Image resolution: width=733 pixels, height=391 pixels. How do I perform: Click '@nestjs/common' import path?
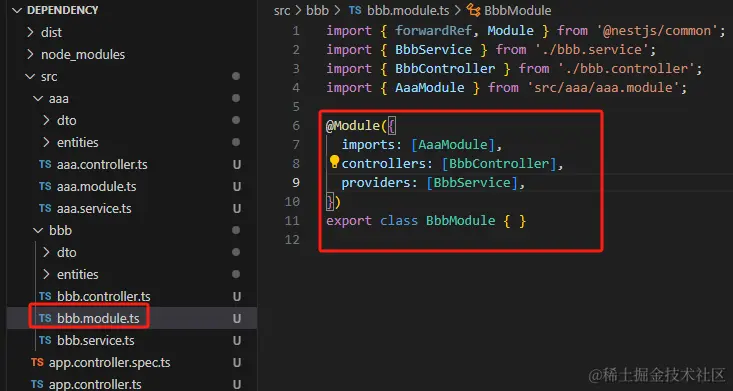click(657, 31)
